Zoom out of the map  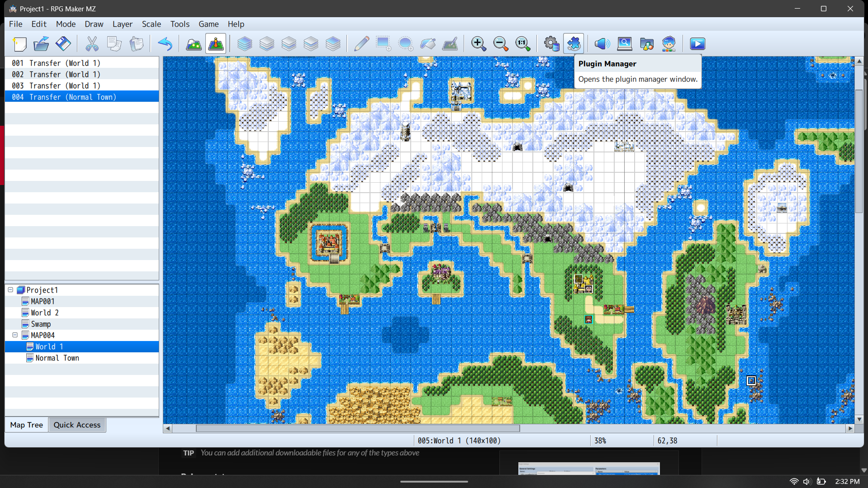point(501,44)
